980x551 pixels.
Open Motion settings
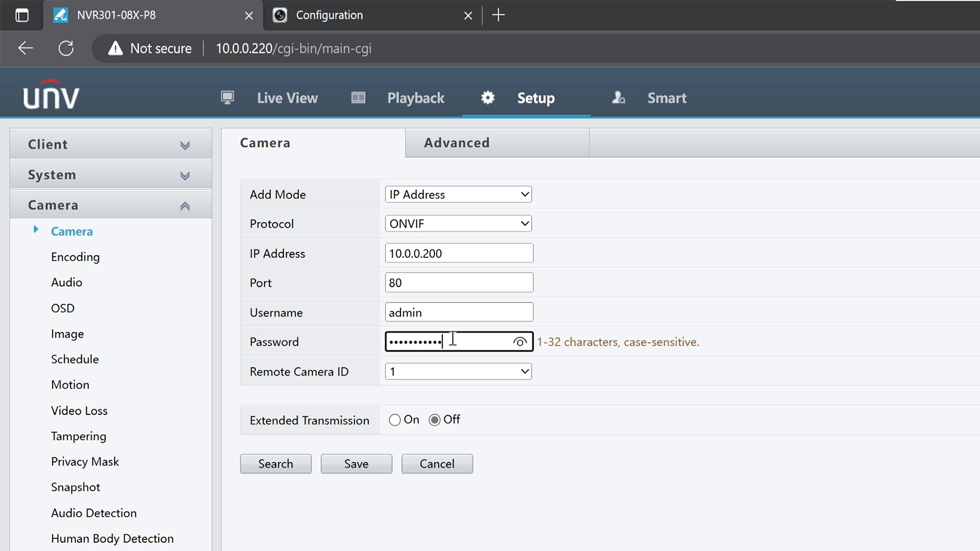pyautogui.click(x=70, y=384)
